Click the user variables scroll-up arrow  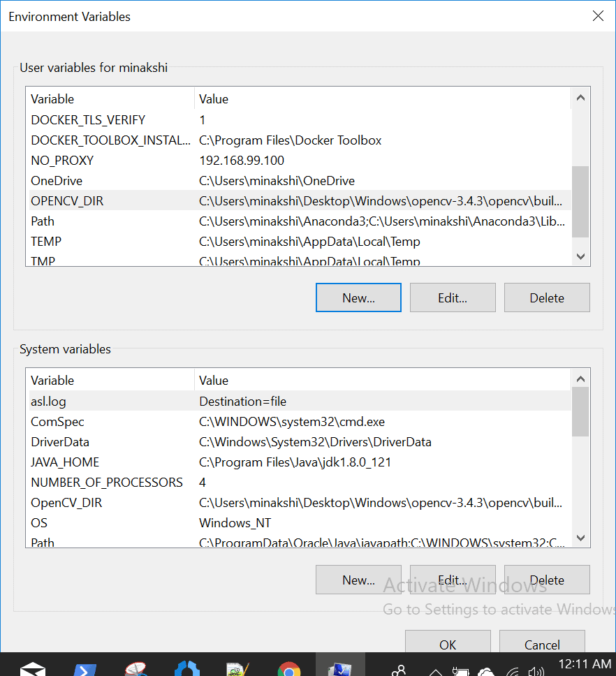pos(580,98)
